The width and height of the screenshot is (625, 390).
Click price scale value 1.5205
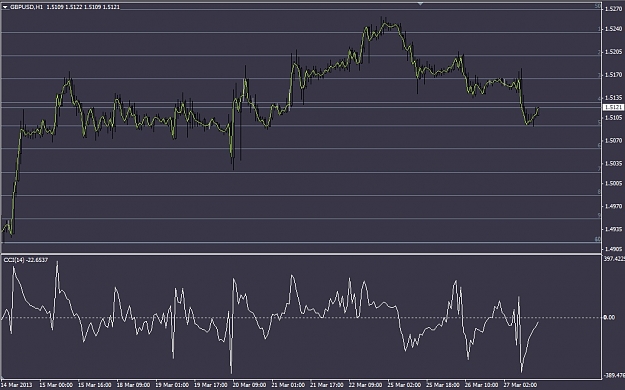point(613,52)
